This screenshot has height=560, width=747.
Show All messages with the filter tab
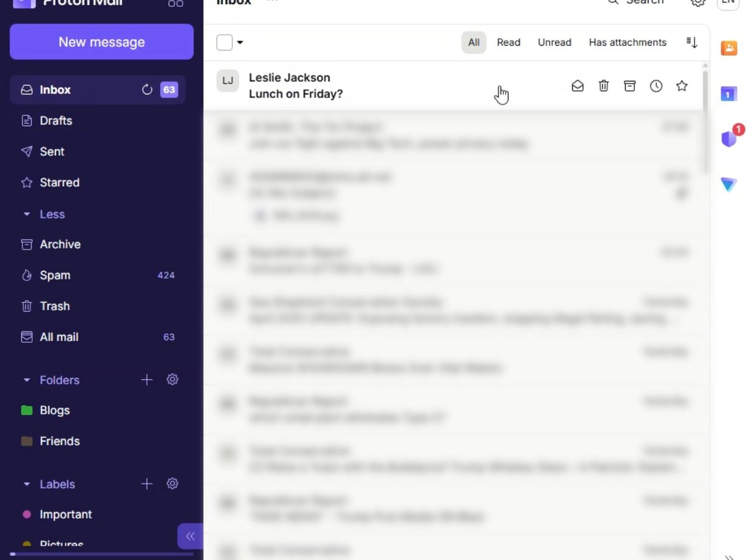(474, 42)
